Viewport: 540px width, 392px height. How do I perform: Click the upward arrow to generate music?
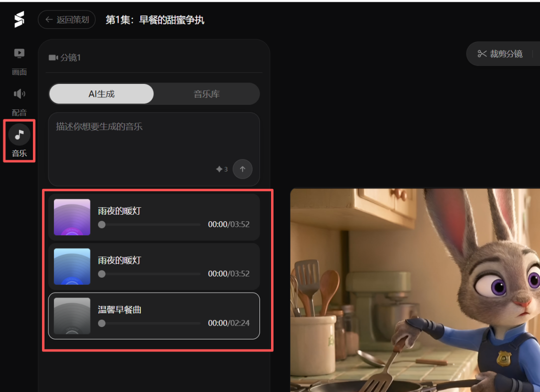click(242, 169)
